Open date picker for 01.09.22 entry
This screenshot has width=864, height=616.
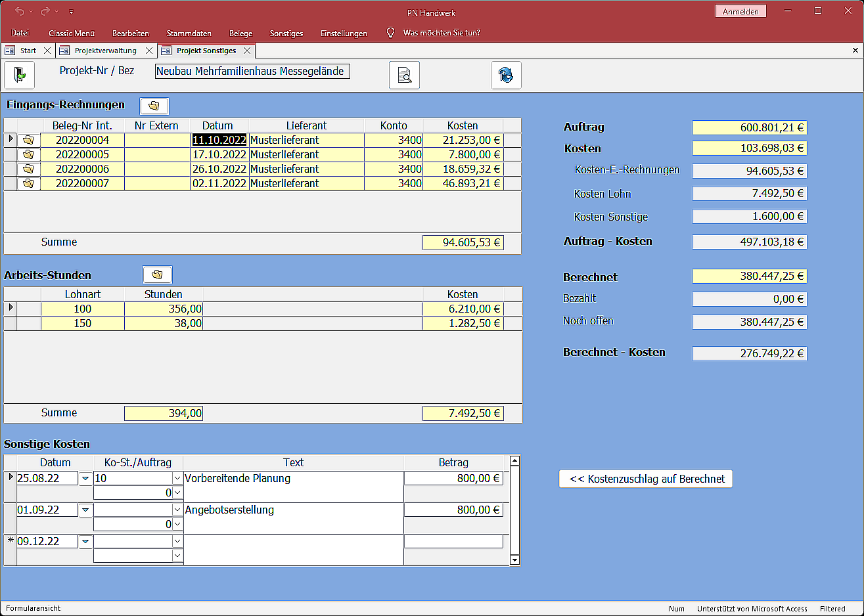(x=85, y=510)
